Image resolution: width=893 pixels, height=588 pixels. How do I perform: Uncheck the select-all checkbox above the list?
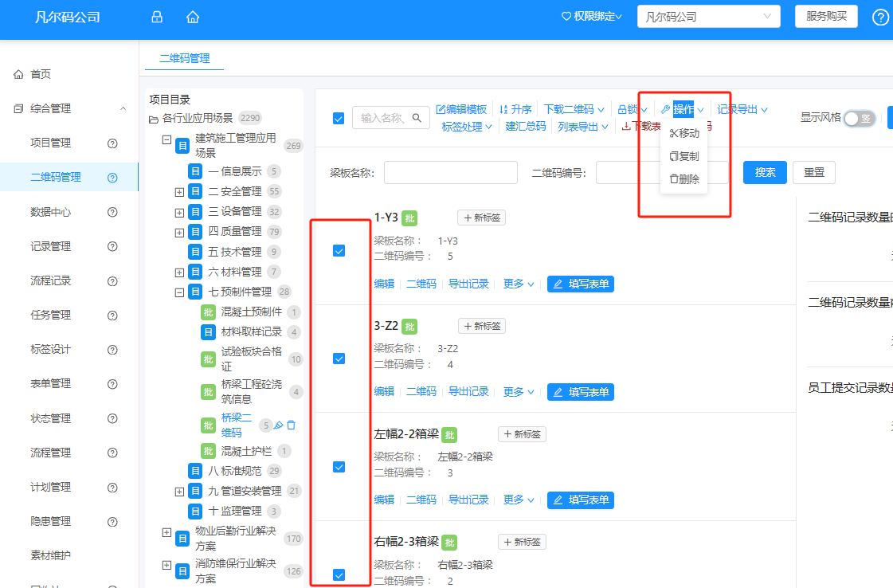pos(339,117)
